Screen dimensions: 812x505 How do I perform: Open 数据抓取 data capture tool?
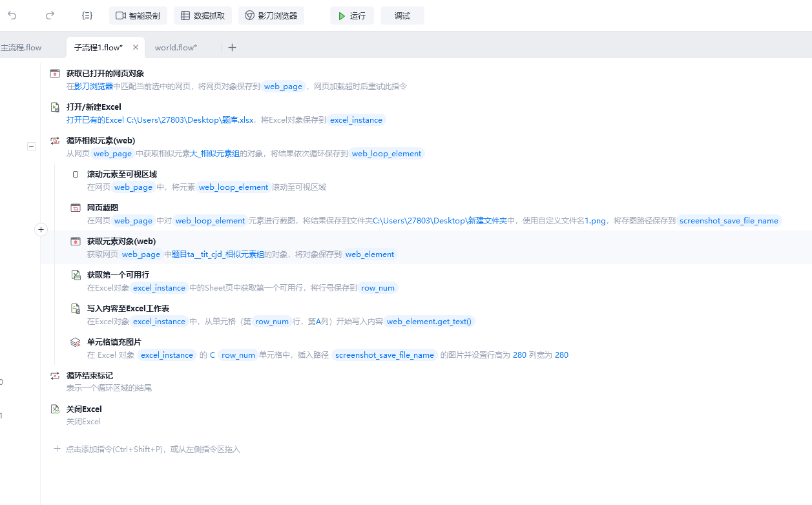point(203,15)
